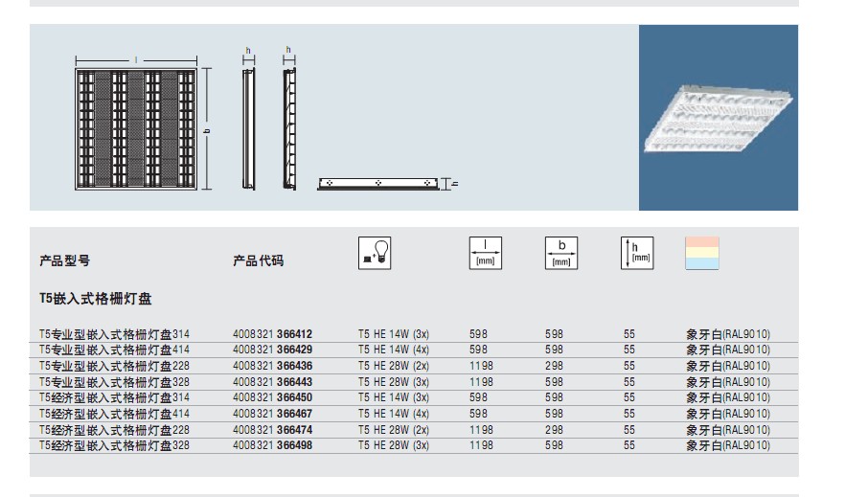Click the 1198 length value for 专业型328
Image resolution: width=868 pixels, height=497 pixels.
pos(482,382)
